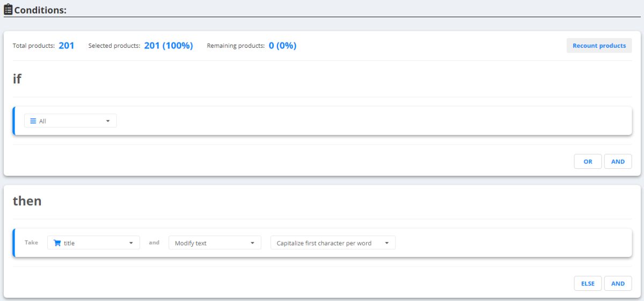Click the list icon beside All
The height and width of the screenshot is (301, 644).
[x=33, y=121]
